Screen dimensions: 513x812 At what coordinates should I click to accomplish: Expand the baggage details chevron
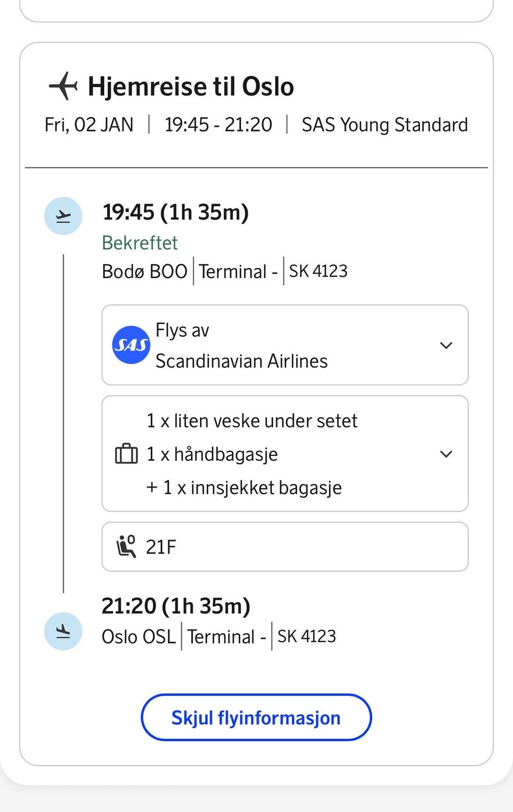pyautogui.click(x=446, y=454)
